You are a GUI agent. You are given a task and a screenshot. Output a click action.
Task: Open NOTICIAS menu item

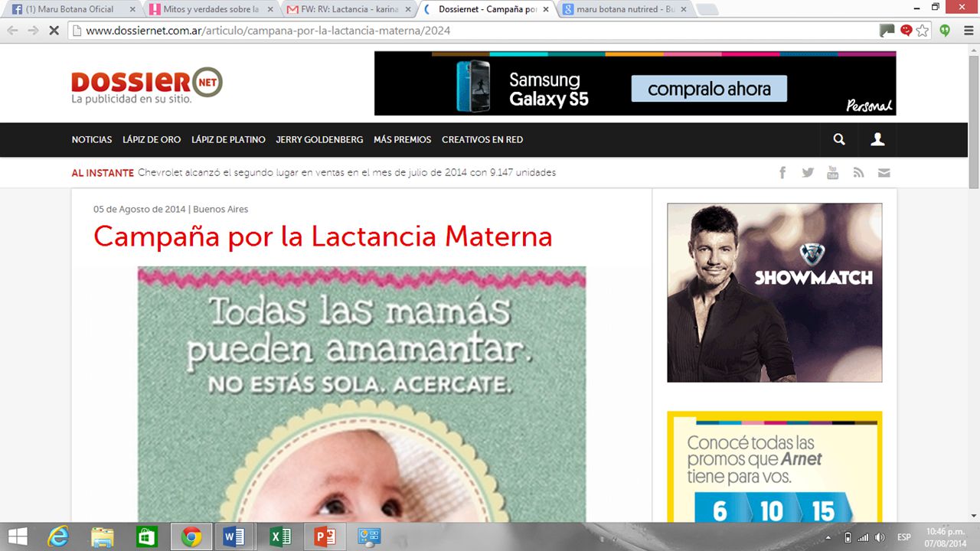click(x=92, y=139)
